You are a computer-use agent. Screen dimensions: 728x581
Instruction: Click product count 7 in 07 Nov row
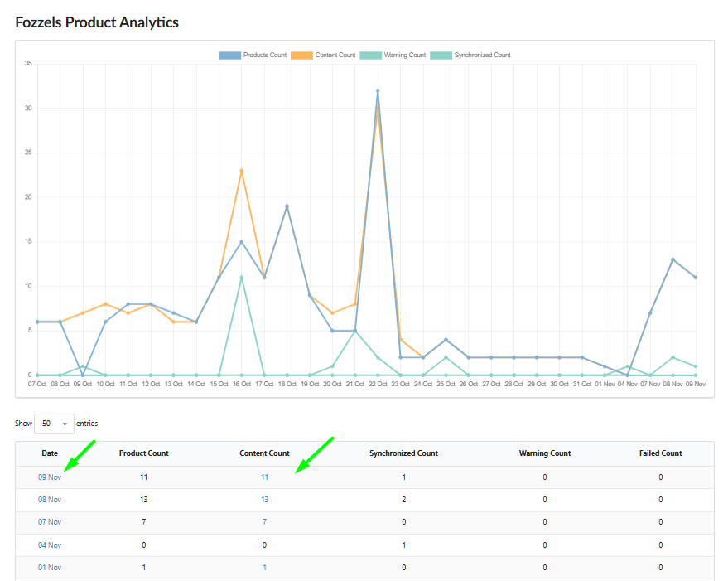pos(144,522)
